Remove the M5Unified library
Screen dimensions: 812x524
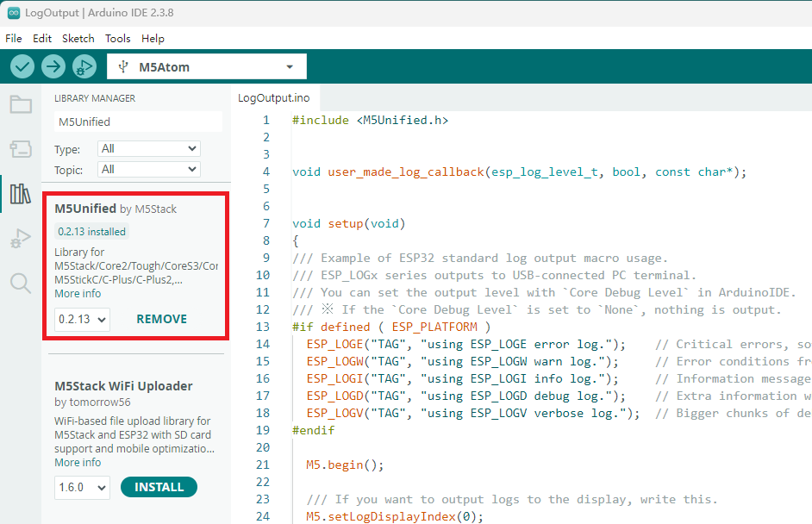161,319
